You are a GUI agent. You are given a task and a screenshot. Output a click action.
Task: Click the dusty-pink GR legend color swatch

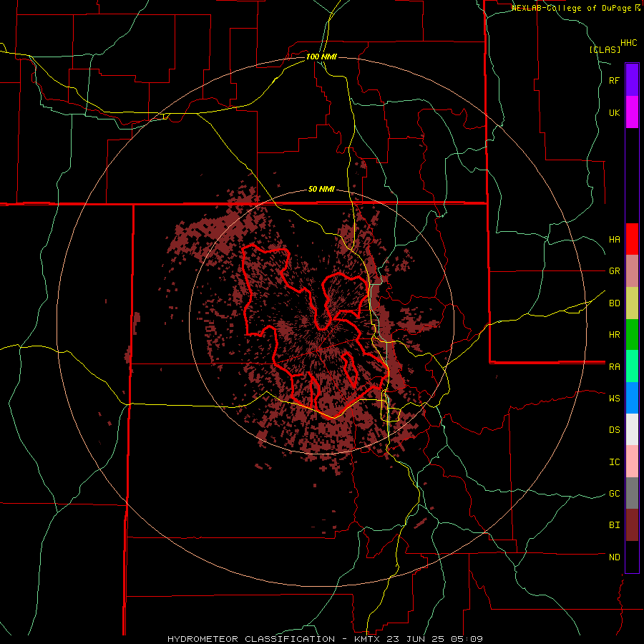click(x=632, y=270)
